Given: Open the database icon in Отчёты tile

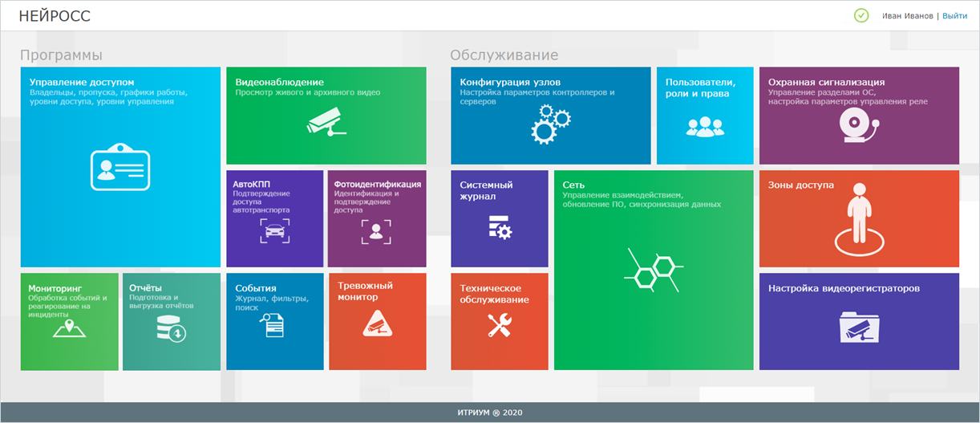Looking at the screenshot, I should pos(171,329).
